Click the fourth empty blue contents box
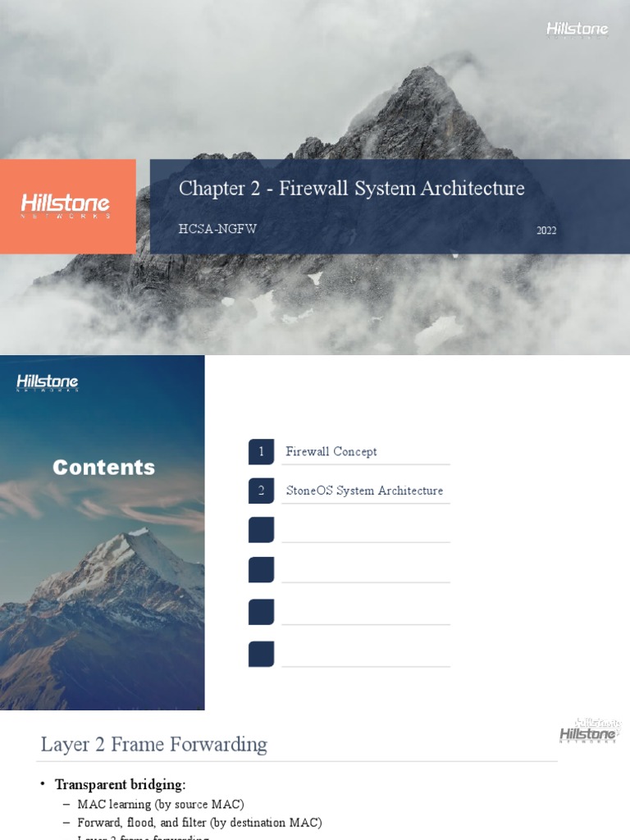The image size is (630, 840). click(x=261, y=569)
